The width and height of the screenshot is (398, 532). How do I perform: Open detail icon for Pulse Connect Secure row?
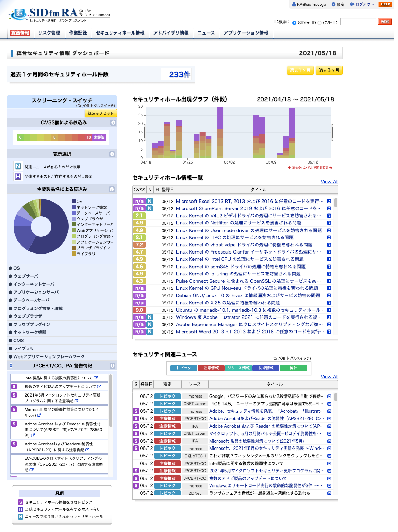(x=329, y=281)
